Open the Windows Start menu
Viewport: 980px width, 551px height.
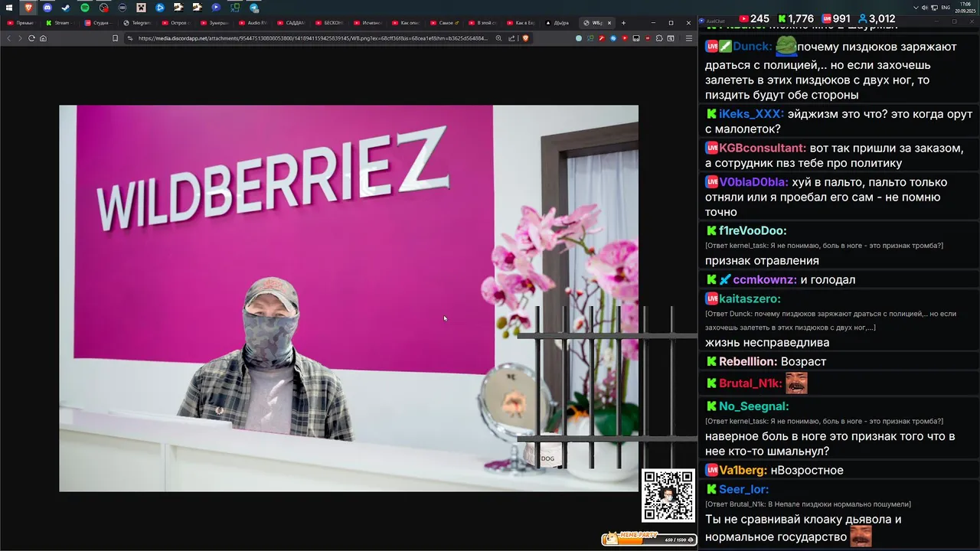[9, 8]
